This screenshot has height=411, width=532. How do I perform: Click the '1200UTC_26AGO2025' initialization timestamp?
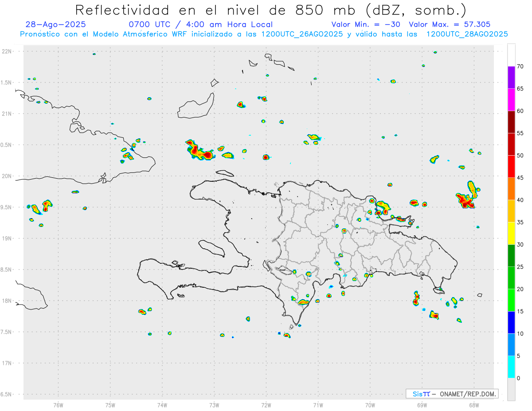(x=302, y=34)
